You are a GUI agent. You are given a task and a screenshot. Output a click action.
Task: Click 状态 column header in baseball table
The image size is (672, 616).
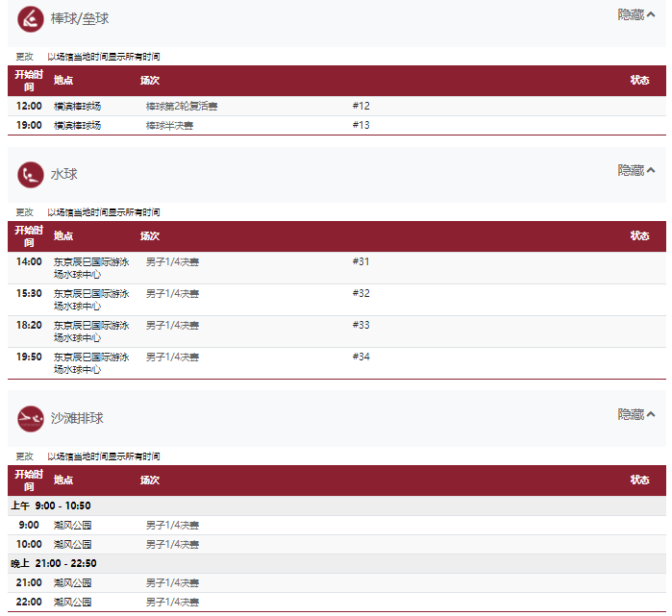pyautogui.click(x=640, y=81)
